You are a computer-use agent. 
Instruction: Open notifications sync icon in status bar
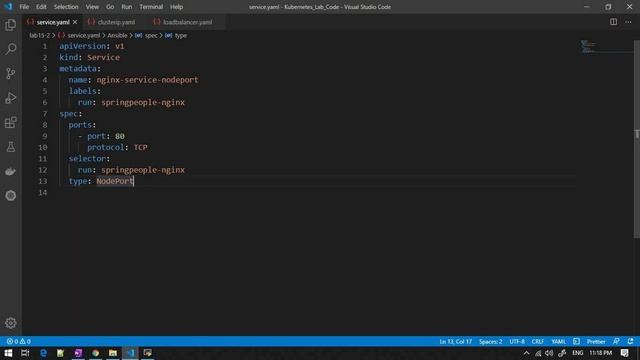[x=630, y=341]
